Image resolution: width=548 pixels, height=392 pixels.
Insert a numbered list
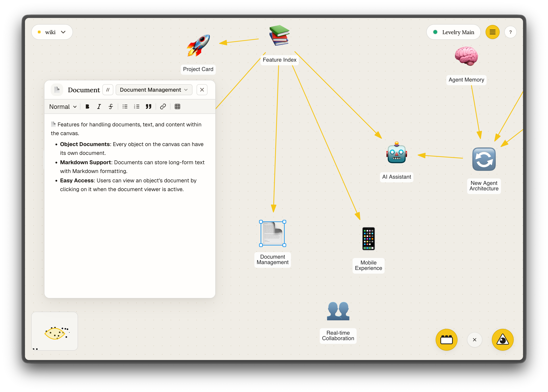click(x=137, y=106)
